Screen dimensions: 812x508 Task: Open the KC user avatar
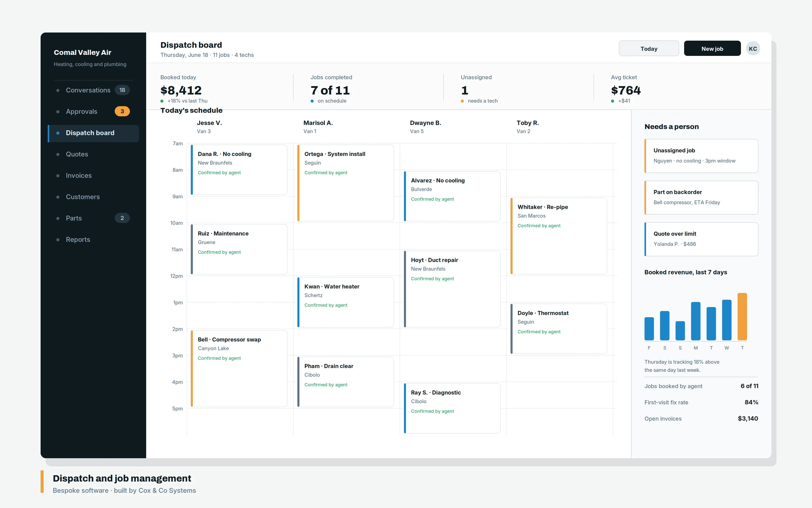tap(753, 49)
